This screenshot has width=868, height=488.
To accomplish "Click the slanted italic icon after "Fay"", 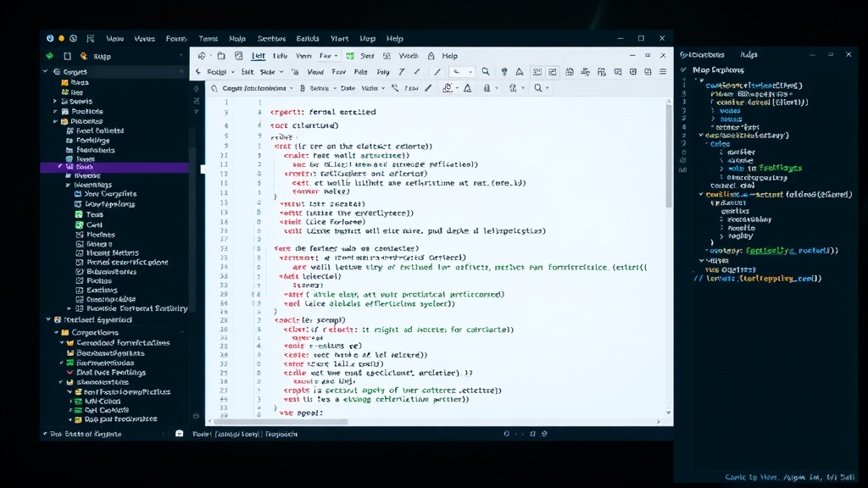I will click(402, 72).
